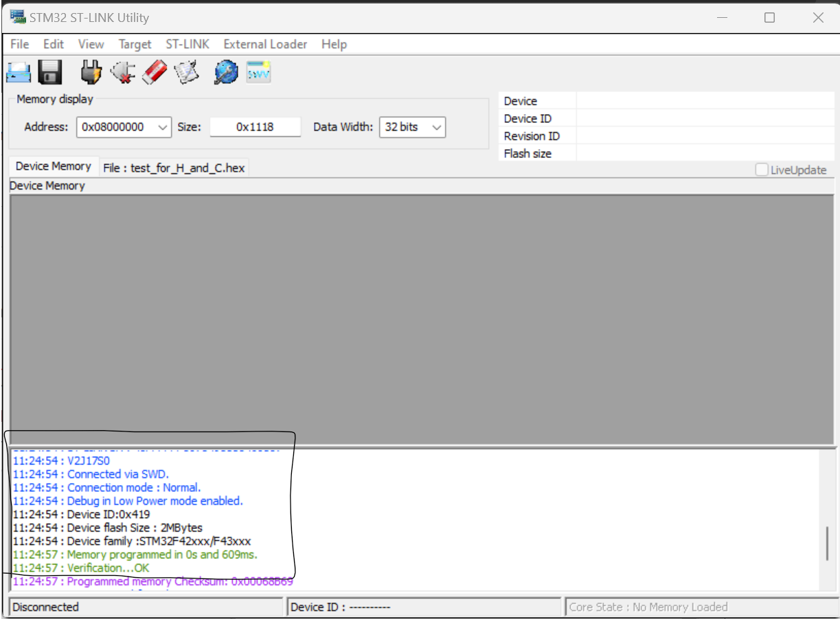This screenshot has height=619, width=840.
Task: Launch the SWV viewer icon
Action: click(x=258, y=71)
